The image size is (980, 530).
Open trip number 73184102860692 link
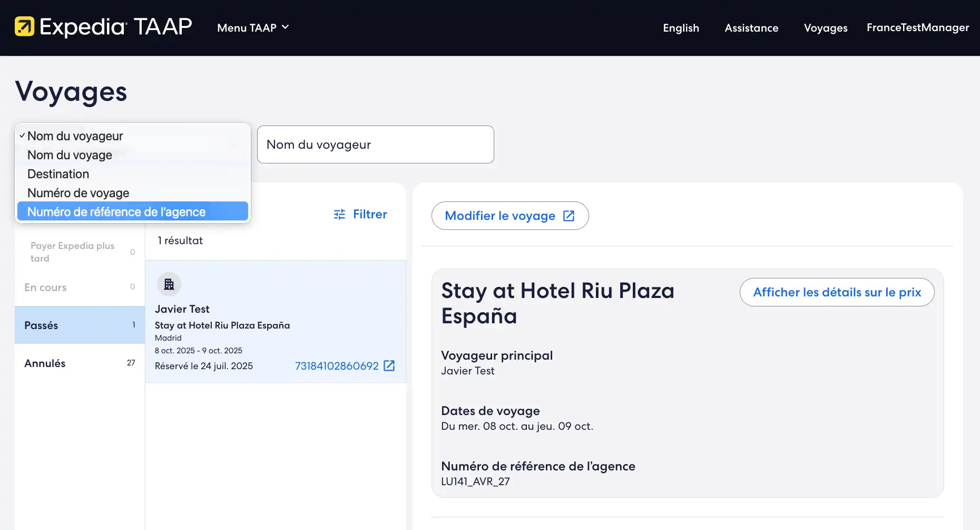click(x=337, y=365)
